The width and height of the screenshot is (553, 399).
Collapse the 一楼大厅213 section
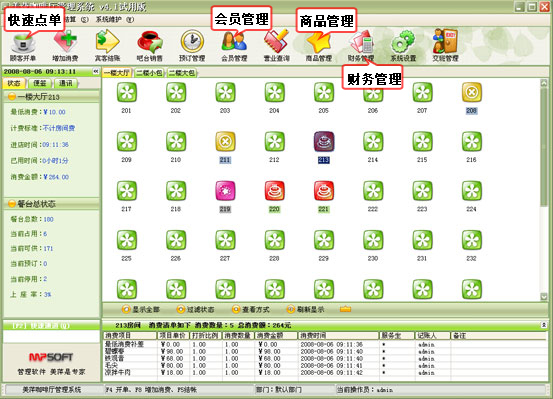12,96
